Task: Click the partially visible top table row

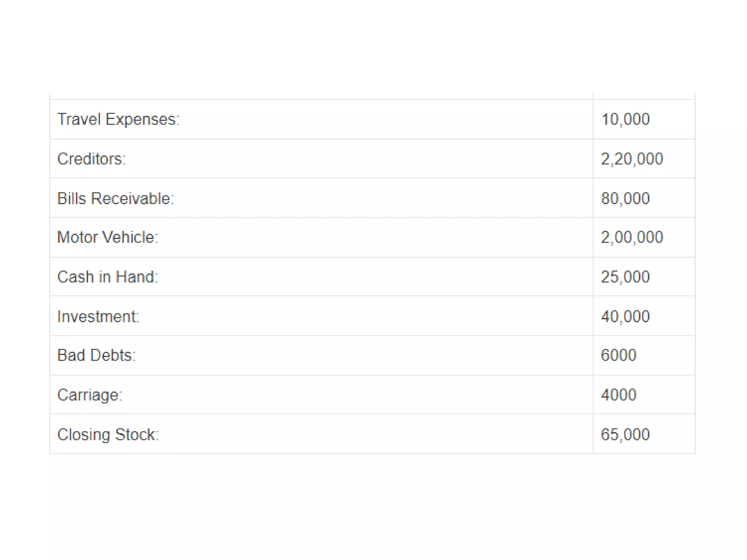Action: point(372,96)
